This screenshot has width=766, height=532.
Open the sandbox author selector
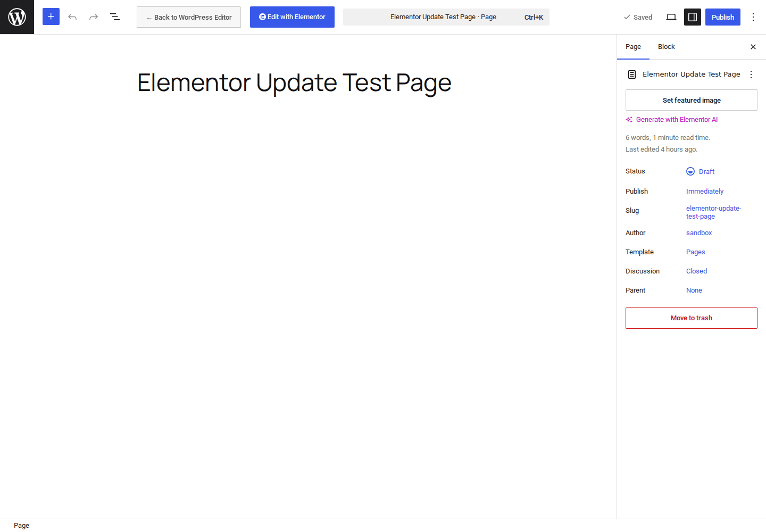click(x=699, y=233)
